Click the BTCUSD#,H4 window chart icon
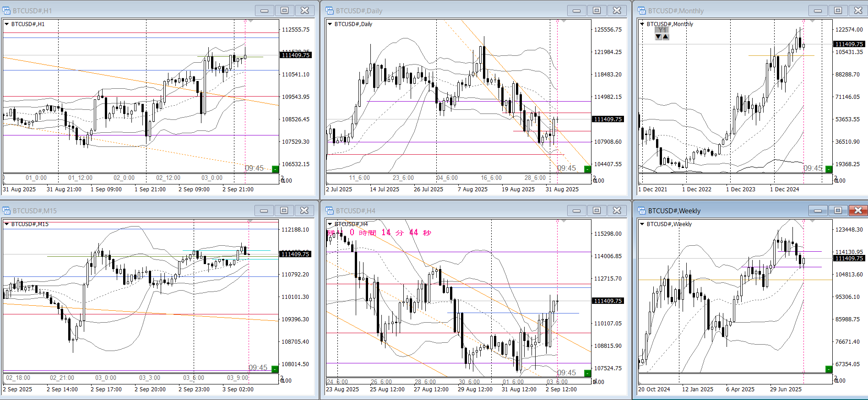868x400 pixels. pos(330,211)
